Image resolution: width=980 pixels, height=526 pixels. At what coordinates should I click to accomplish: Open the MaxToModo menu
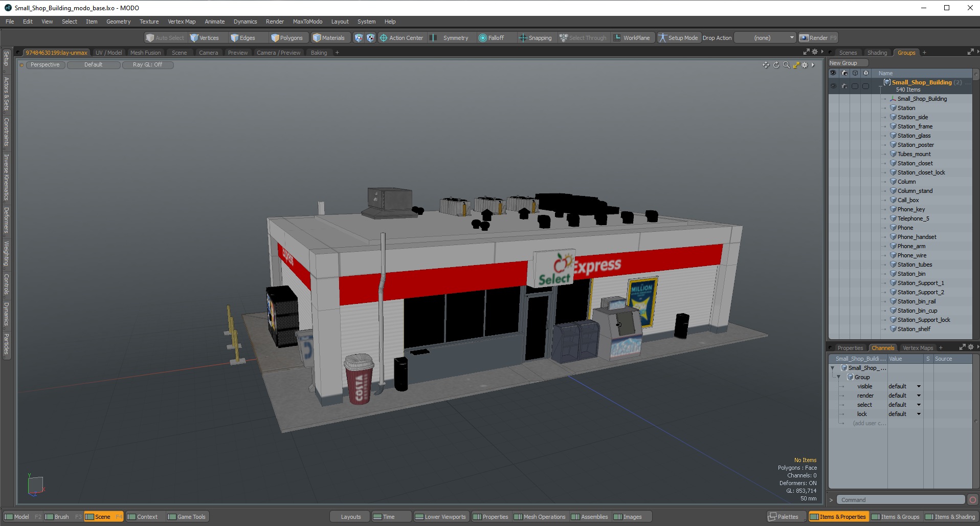click(307, 21)
